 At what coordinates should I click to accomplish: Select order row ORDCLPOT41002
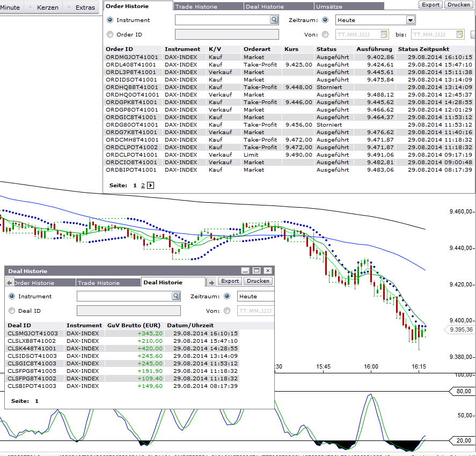coord(289,147)
